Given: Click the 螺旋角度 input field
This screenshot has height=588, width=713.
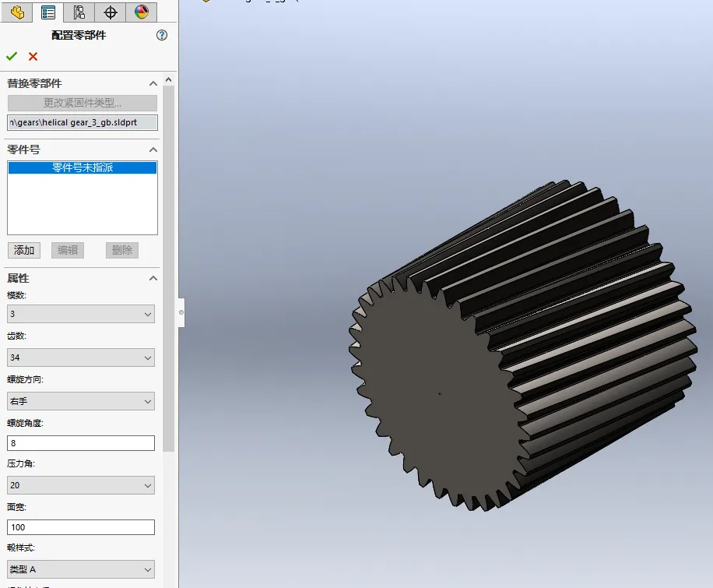Looking at the screenshot, I should point(81,443).
